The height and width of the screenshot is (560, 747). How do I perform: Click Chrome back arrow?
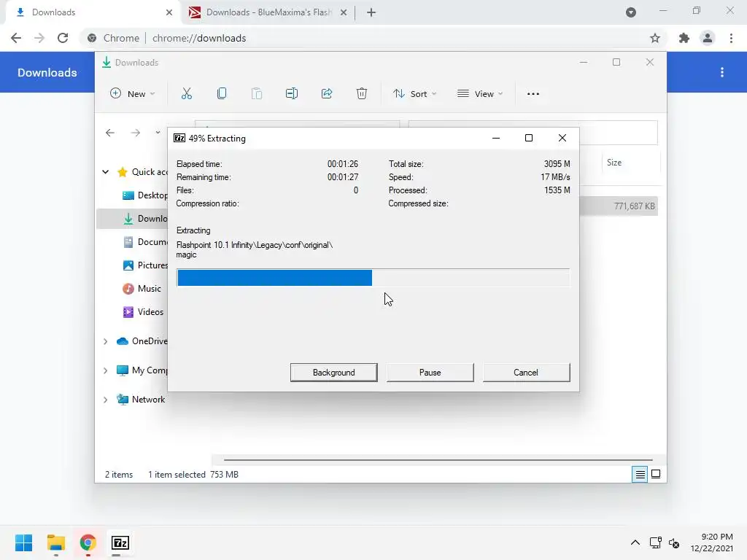16,38
